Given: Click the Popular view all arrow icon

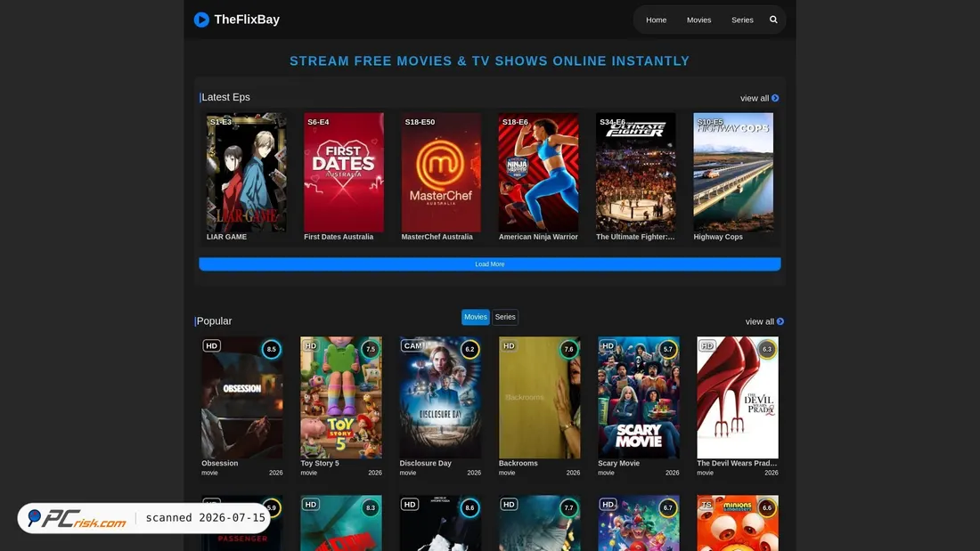Looking at the screenshot, I should click(x=780, y=321).
